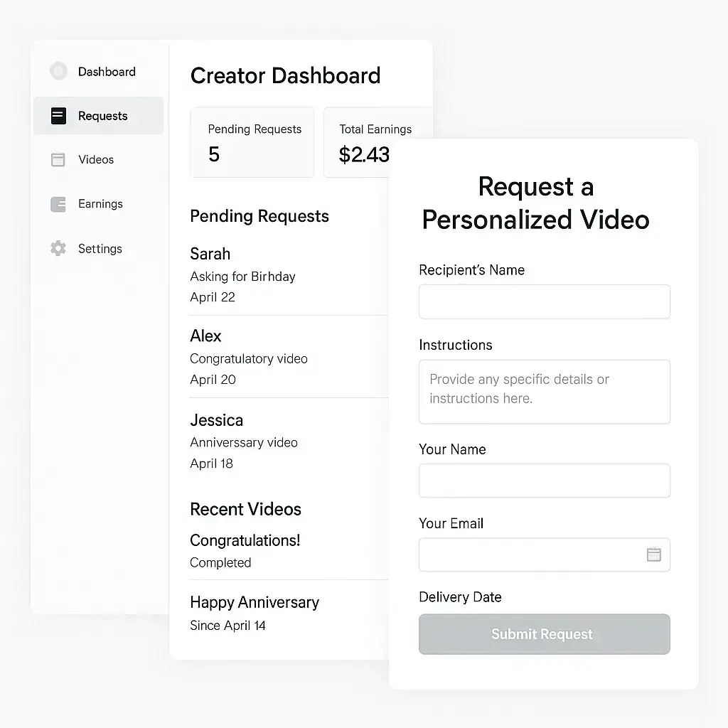Click the Requests list icon
The height and width of the screenshot is (728, 728).
tap(58, 116)
